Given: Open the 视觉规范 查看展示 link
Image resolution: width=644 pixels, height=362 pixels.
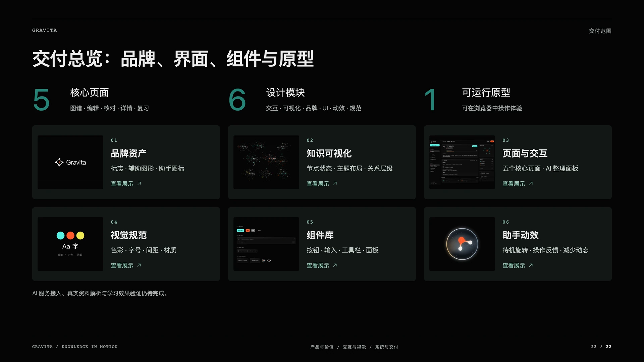Looking at the screenshot, I should [126, 265].
